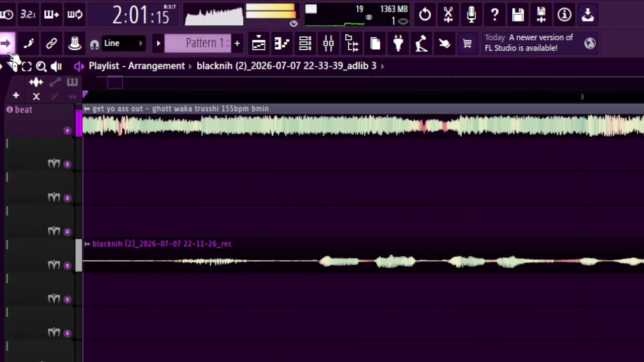Mute the beat track green dot
Viewport: 644px width, 362px height.
67,131
